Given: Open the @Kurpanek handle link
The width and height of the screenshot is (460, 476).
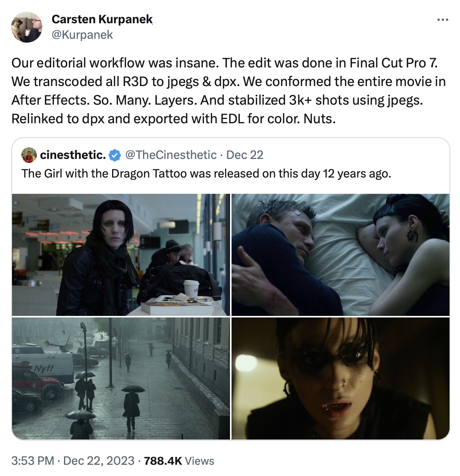Looking at the screenshot, I should pyautogui.click(x=82, y=34).
